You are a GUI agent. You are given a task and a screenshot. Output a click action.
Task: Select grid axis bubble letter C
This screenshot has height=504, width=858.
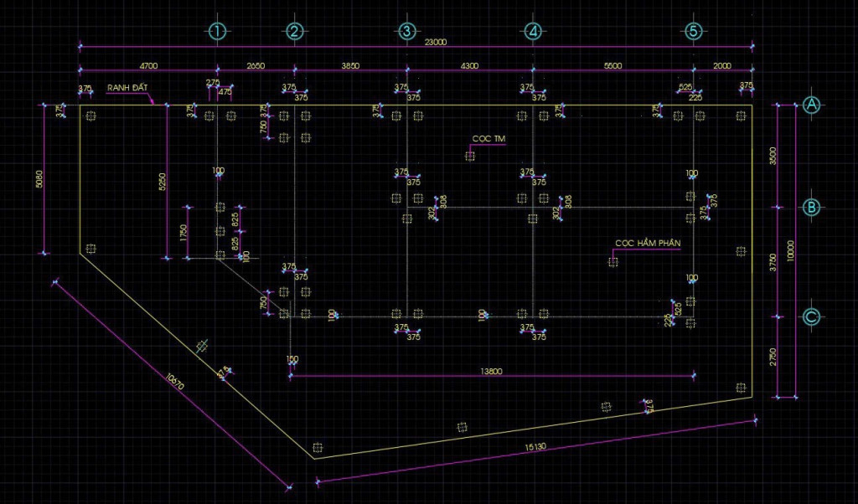(811, 316)
